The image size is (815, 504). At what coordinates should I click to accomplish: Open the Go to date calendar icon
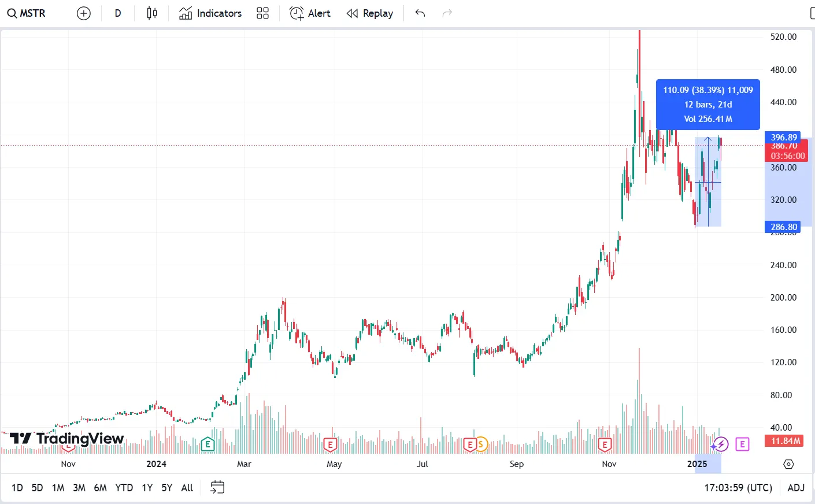[x=217, y=488]
